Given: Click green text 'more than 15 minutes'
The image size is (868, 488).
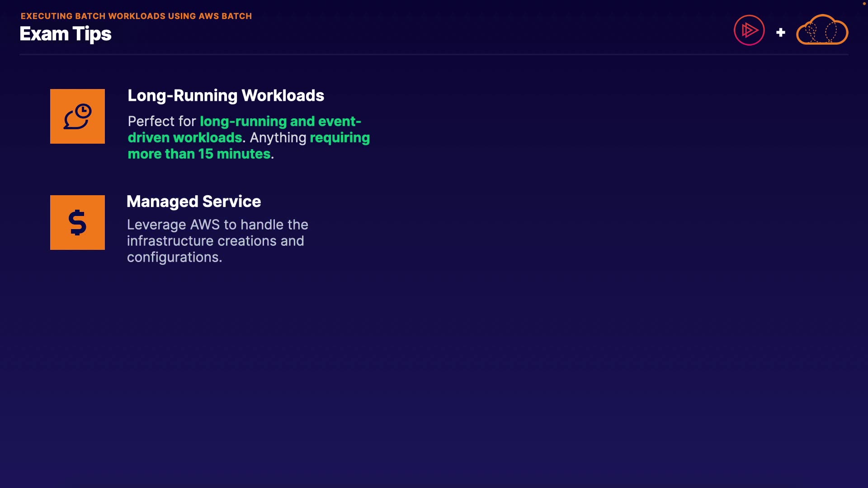Looking at the screenshot, I should tap(199, 154).
